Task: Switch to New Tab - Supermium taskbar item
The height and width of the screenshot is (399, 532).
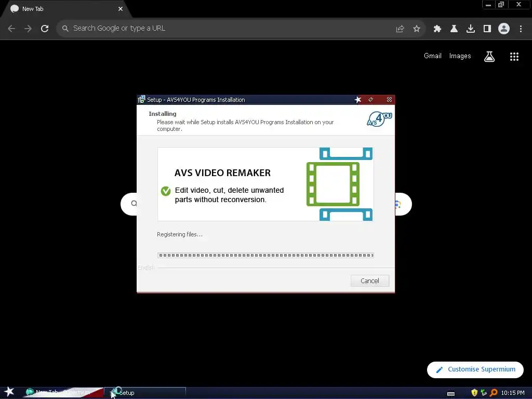Action: pyautogui.click(x=63, y=393)
